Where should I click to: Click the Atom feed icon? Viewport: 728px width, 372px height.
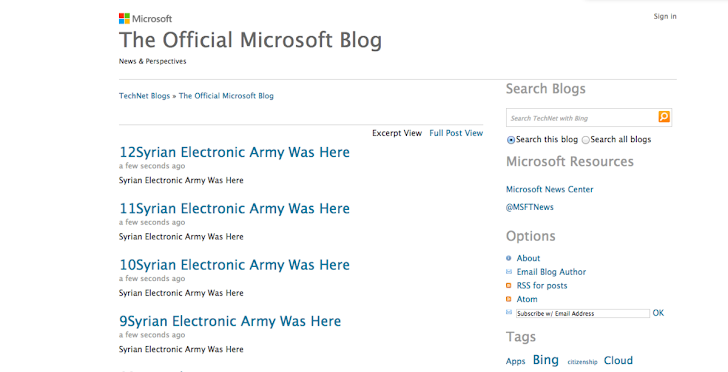pos(508,299)
